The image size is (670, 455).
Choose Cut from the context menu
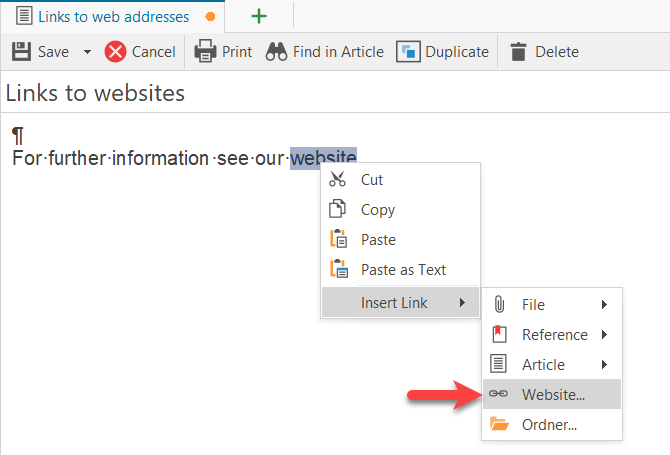(371, 180)
